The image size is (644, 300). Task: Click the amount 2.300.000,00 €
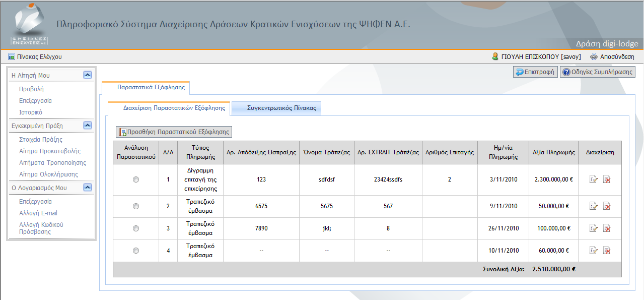click(554, 179)
